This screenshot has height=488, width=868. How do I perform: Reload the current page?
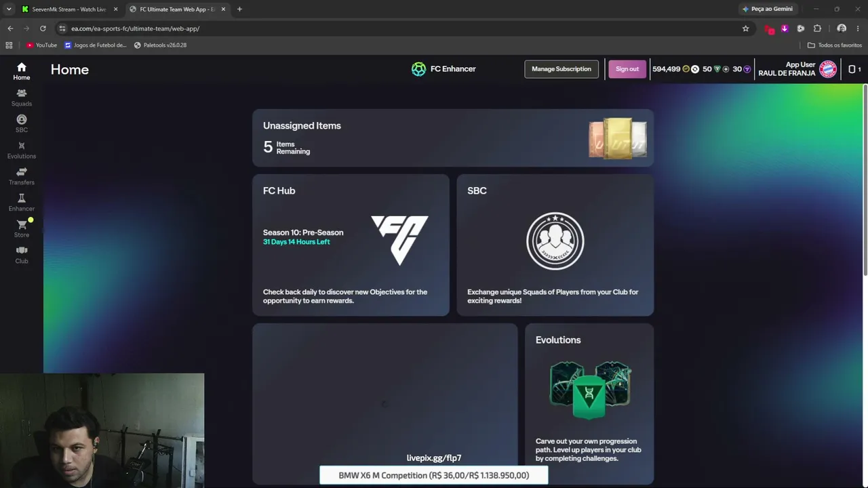click(43, 28)
